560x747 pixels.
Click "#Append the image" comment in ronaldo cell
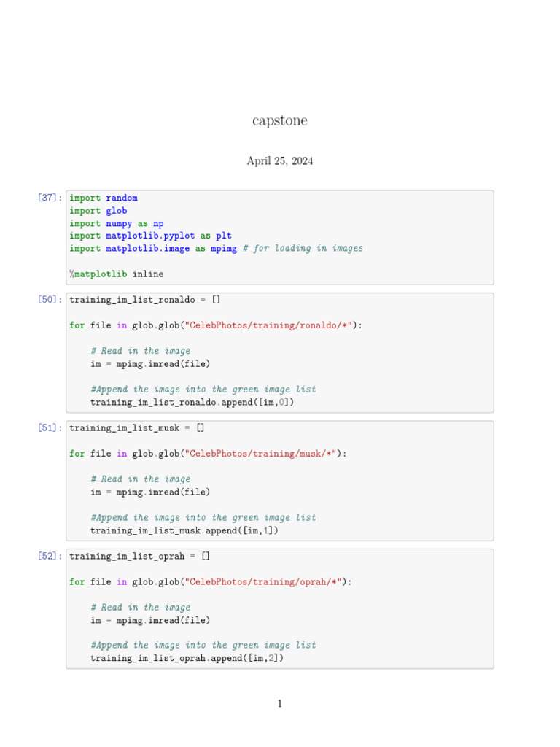point(203,390)
